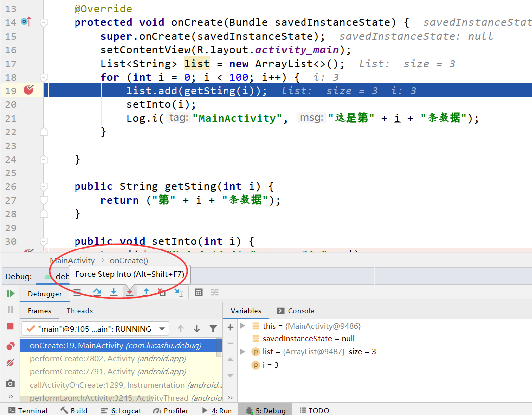This screenshot has width=532, height=415.
Task: Move watch up with triangle icon
Action: coord(230,359)
